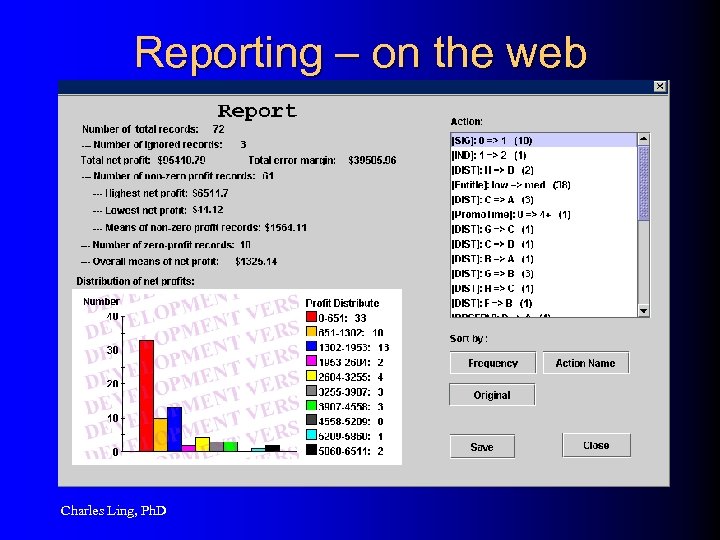Click the total error margin value $39505.96
The width and height of the screenshot is (720, 540).
pos(372,160)
